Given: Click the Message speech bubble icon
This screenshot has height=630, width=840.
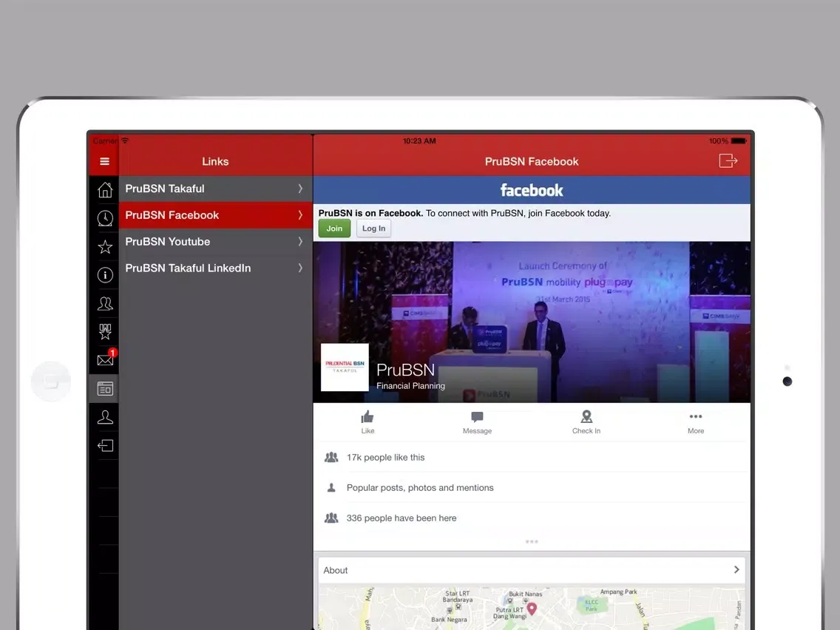Looking at the screenshot, I should pos(477,416).
